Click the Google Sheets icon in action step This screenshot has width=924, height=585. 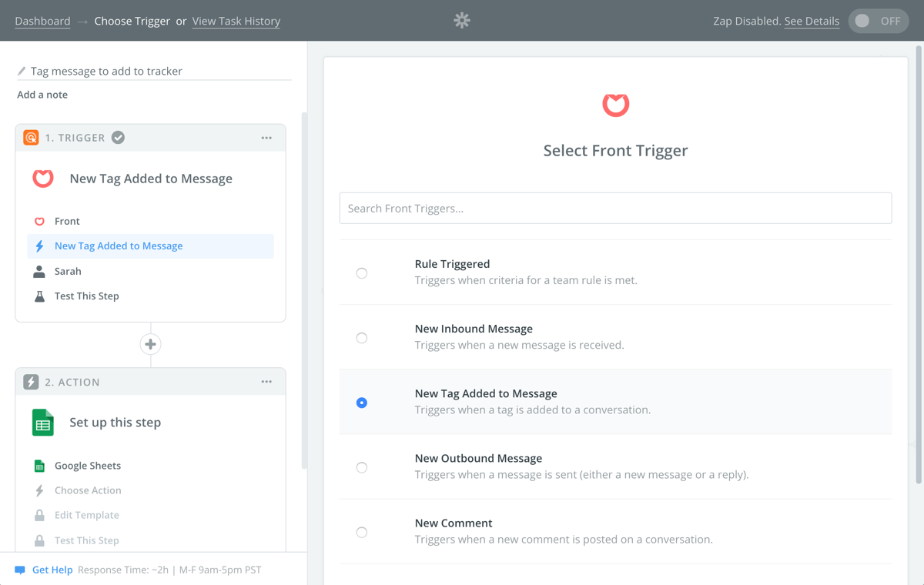tap(43, 423)
